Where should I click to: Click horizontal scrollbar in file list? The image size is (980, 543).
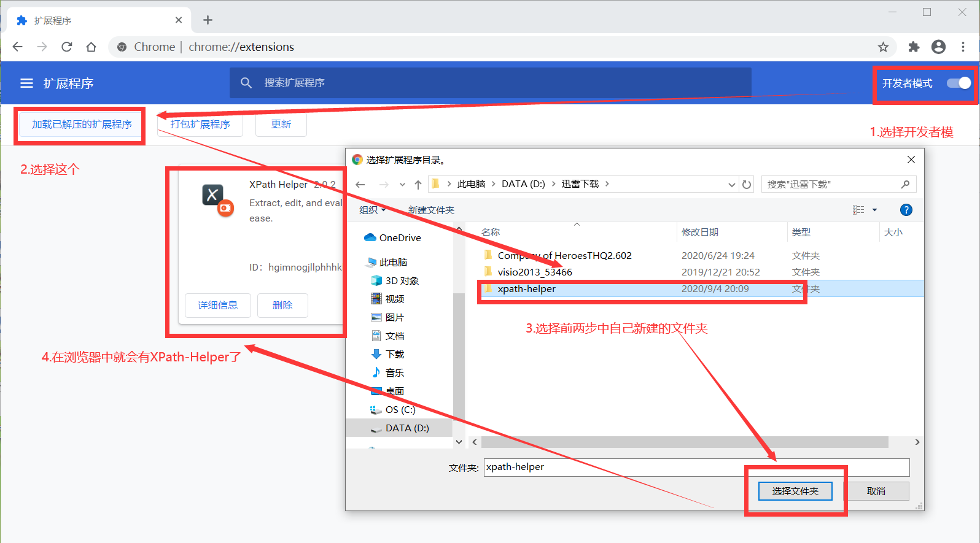(x=685, y=442)
